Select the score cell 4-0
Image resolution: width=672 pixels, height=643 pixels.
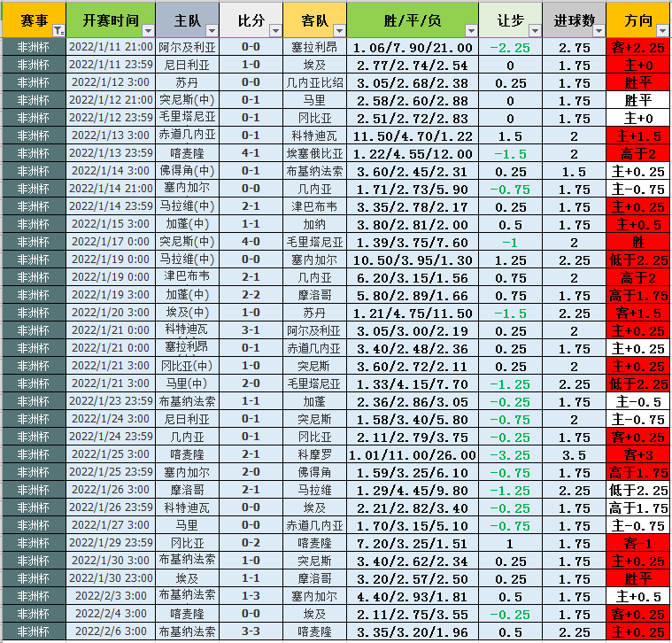251,242
